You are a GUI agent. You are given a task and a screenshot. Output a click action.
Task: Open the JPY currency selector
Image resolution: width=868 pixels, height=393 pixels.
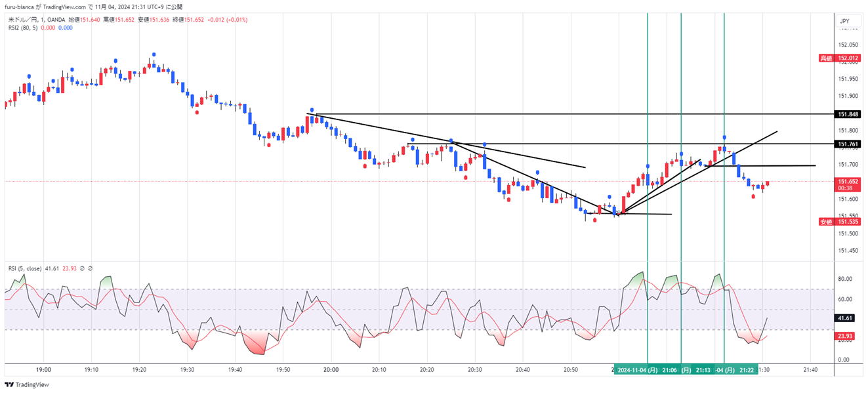pyautogui.click(x=844, y=21)
